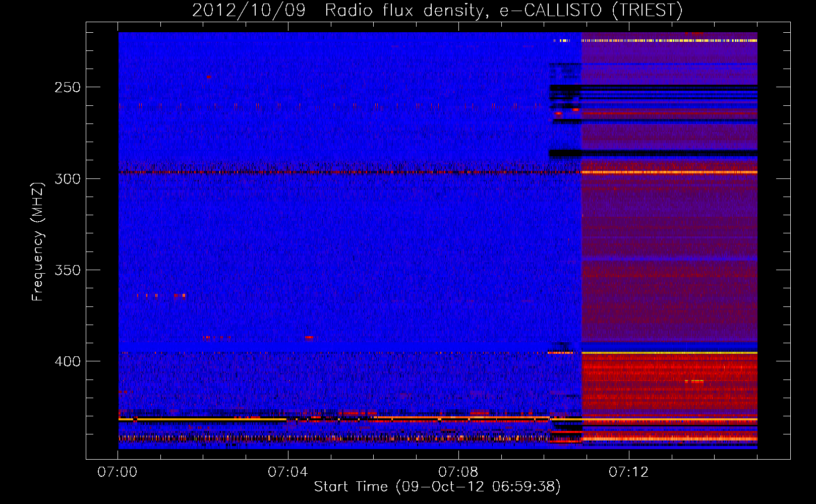
Task: Select the 400 frequency tick label
Action: coord(68,361)
